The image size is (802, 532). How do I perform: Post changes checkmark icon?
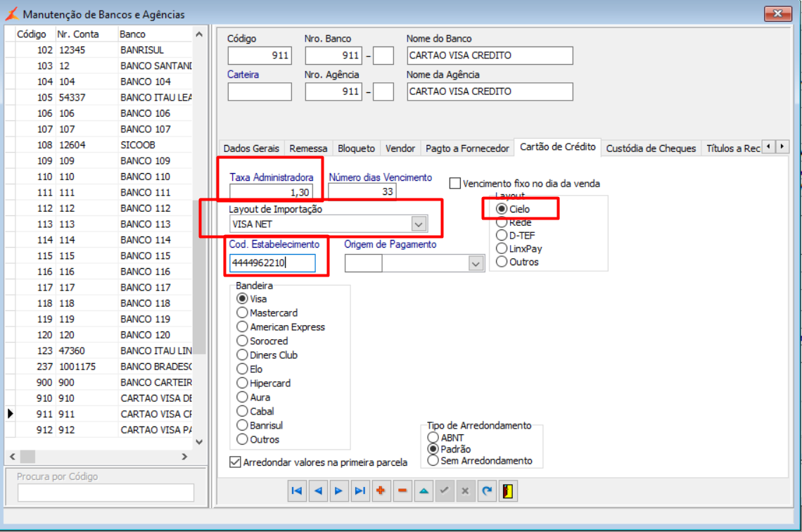click(x=445, y=491)
